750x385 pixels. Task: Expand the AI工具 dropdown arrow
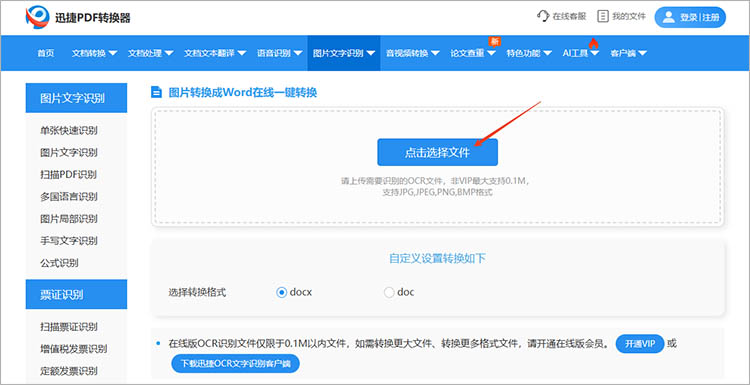tap(595, 53)
